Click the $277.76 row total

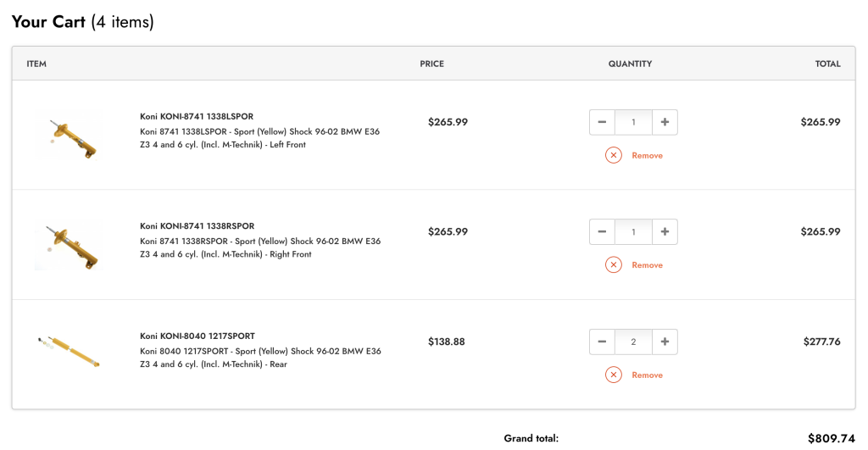822,342
